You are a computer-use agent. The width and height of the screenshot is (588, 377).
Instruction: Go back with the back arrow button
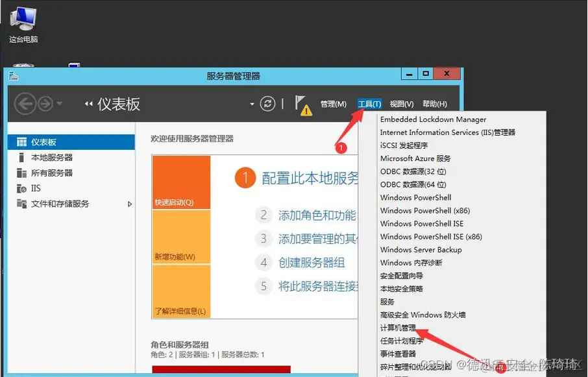(25, 104)
